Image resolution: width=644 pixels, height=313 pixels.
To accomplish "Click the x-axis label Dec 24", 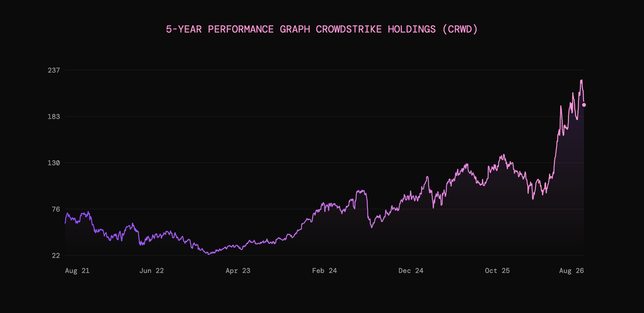I will point(411,271).
